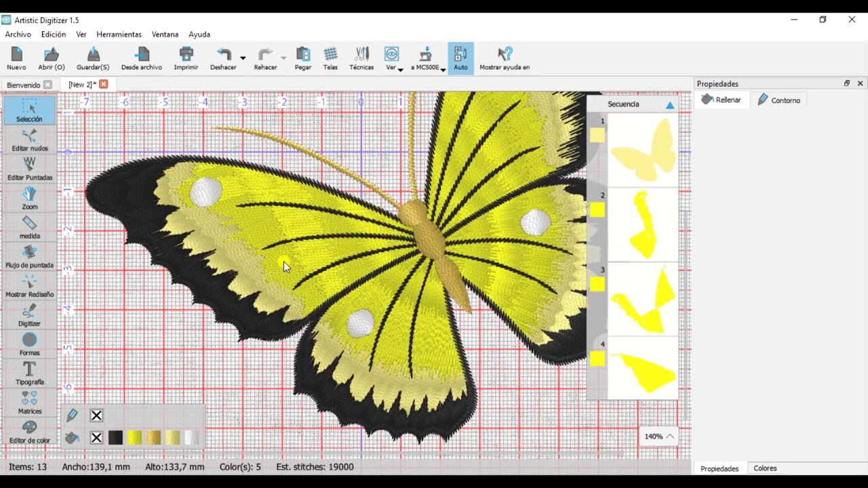Viewport: 868px width, 488px height.
Task: Open the Rellenar fill properties tab
Action: pyautogui.click(x=722, y=100)
